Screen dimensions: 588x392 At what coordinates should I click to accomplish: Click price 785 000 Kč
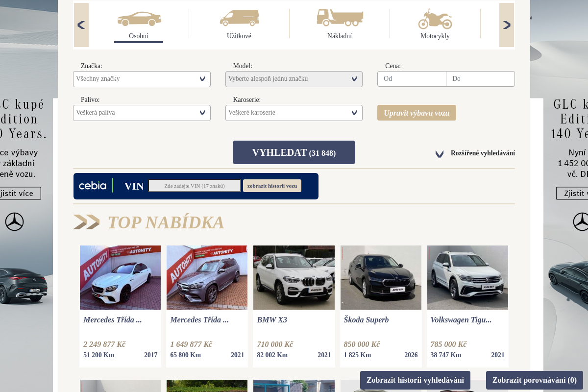tap(448, 344)
